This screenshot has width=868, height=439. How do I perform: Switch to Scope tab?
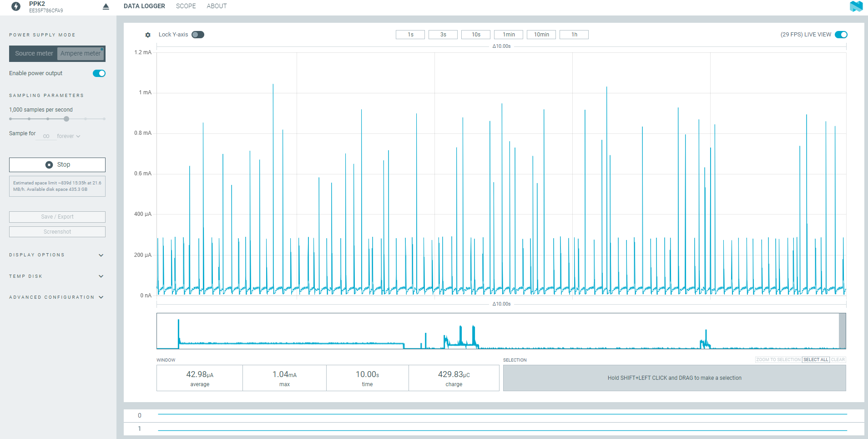[186, 6]
